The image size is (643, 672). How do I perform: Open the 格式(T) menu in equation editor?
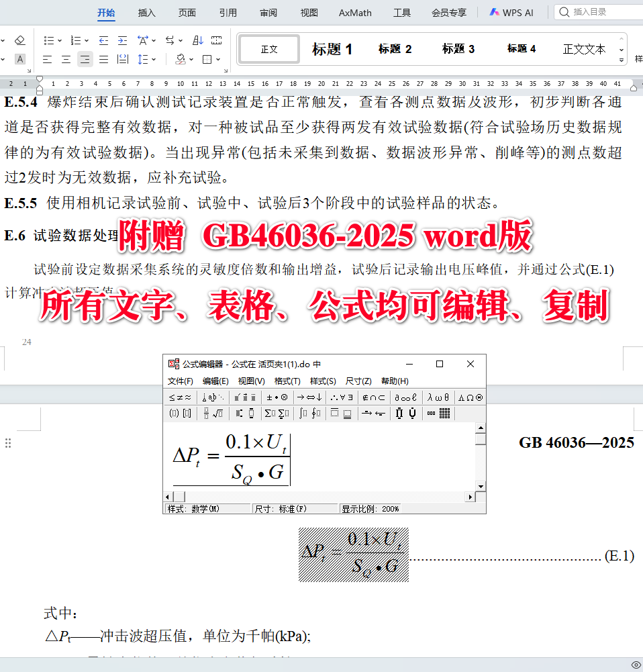coord(287,381)
